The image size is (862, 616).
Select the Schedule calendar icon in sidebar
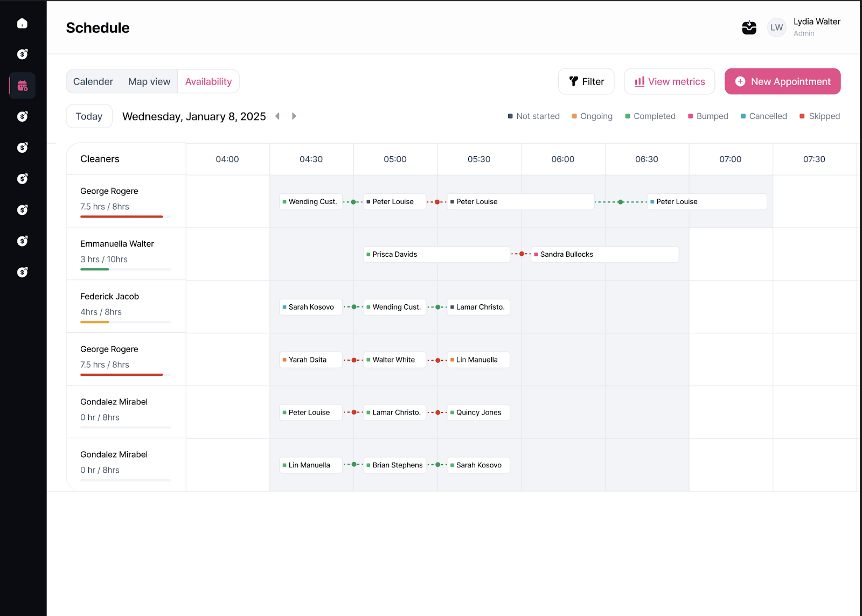22,86
